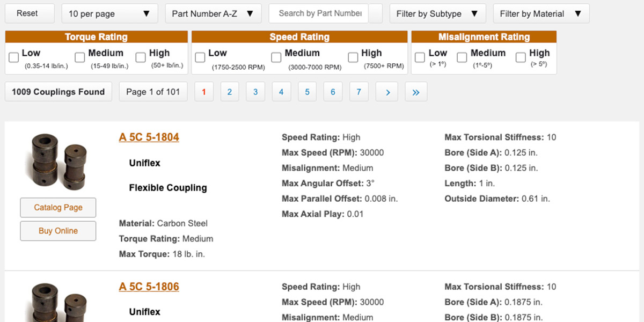This screenshot has width=644, height=322.
Task: Click the A 5C 5-1804 coupling thumbnail
Action: (x=58, y=162)
